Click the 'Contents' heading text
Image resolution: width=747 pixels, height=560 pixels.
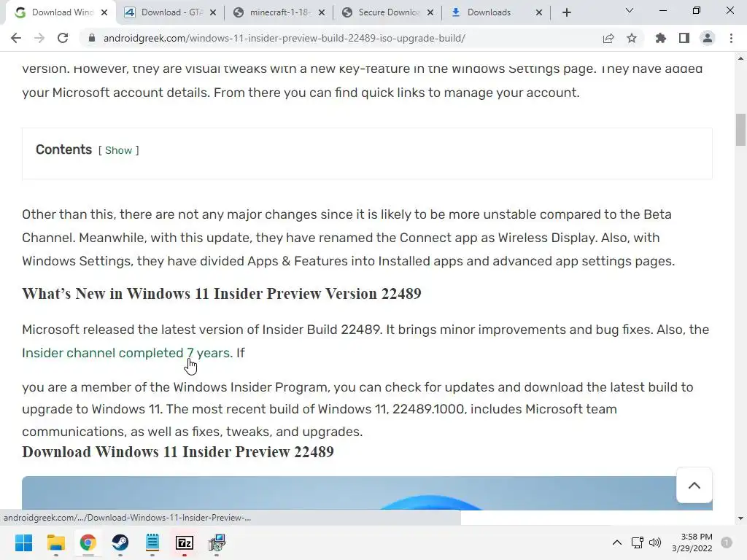pos(64,149)
